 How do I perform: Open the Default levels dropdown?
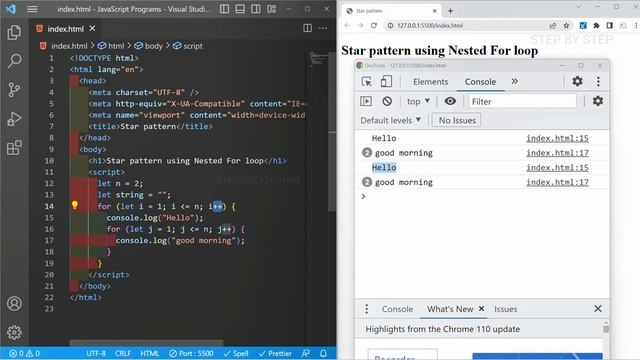click(x=391, y=120)
